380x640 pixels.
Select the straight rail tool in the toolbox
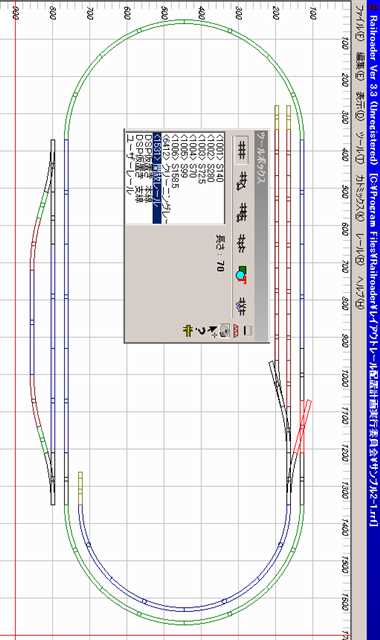tap(241, 150)
